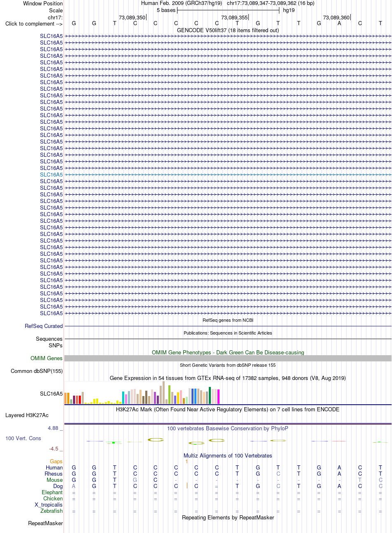Select the Chicken alignment row label
Image resolution: width=392 pixels, height=533 pixels.
click(53, 498)
